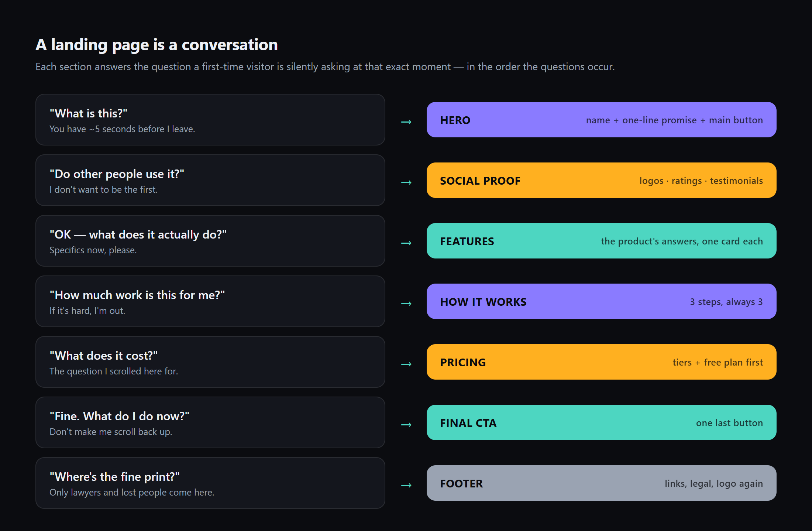Click the arrow beside HOW IT WORKS
Screen dimensions: 812x531
(406, 304)
